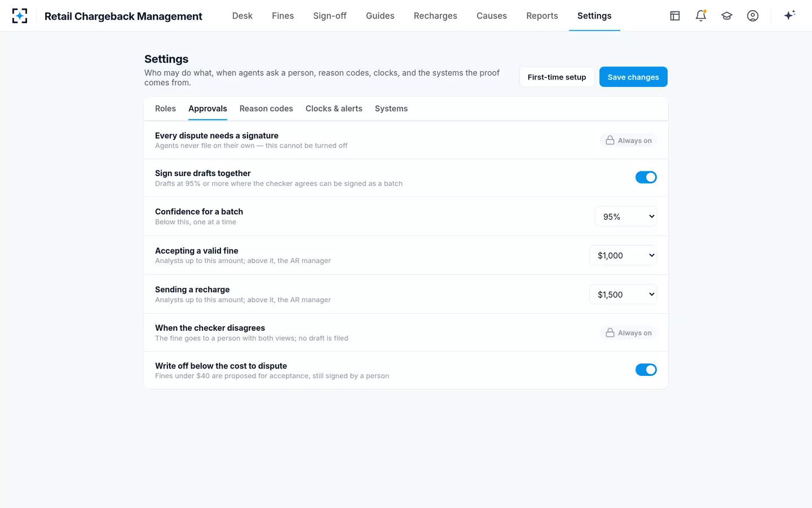Click Save changes

coord(633,77)
